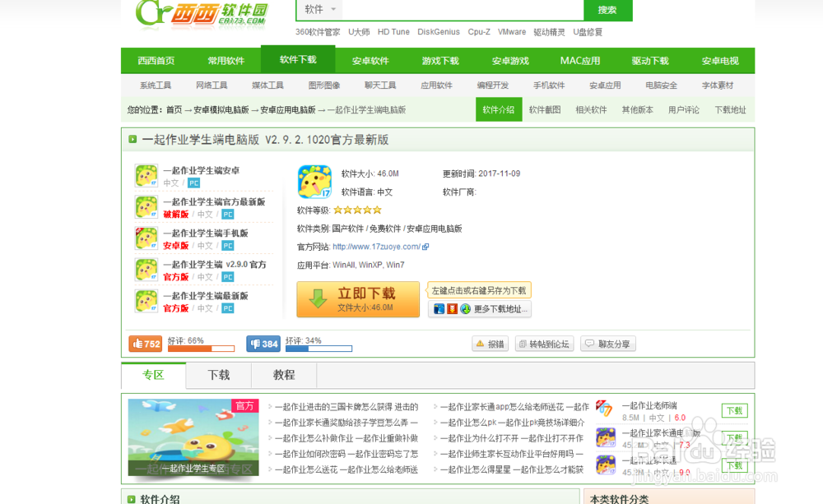Click the 报错 report button
Image resolution: width=823 pixels, height=504 pixels.
(x=491, y=344)
